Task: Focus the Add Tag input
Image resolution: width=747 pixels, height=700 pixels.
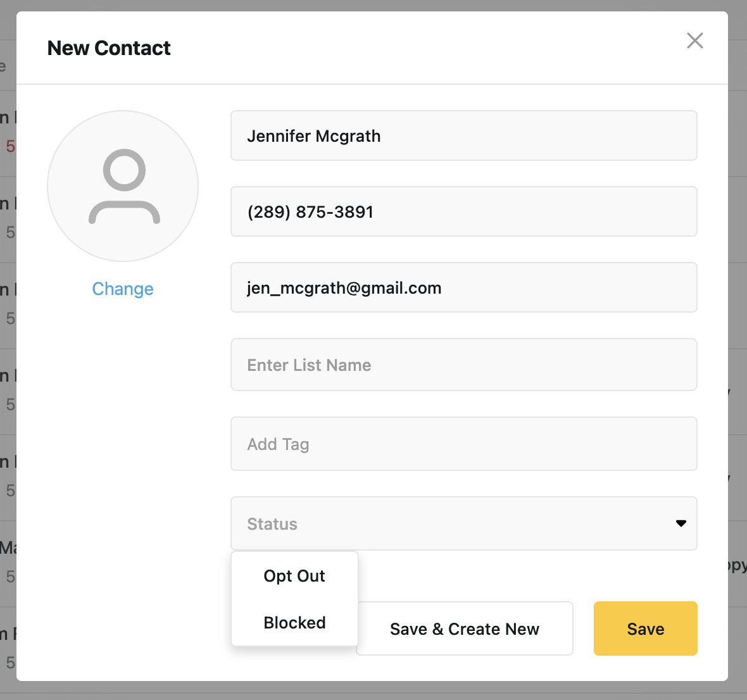Action: [463, 444]
